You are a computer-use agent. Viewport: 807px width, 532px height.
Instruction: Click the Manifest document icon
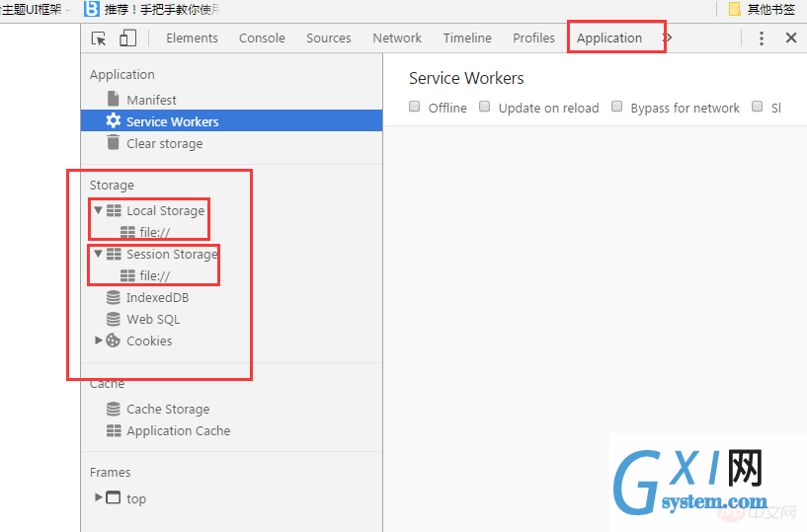coord(114,99)
